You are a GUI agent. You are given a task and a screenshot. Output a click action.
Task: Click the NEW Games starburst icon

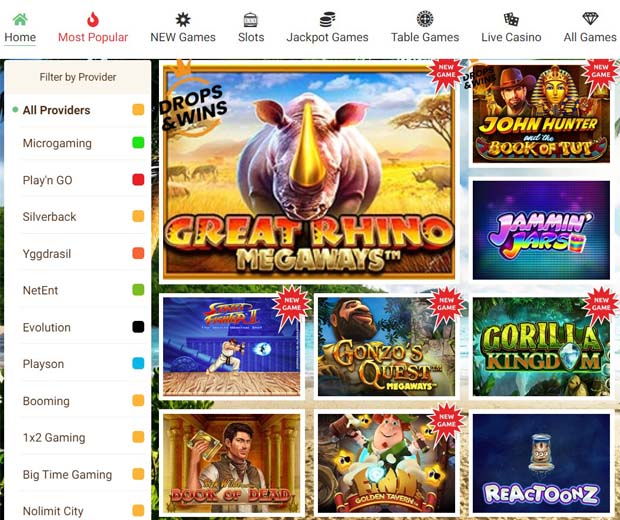pos(183,19)
